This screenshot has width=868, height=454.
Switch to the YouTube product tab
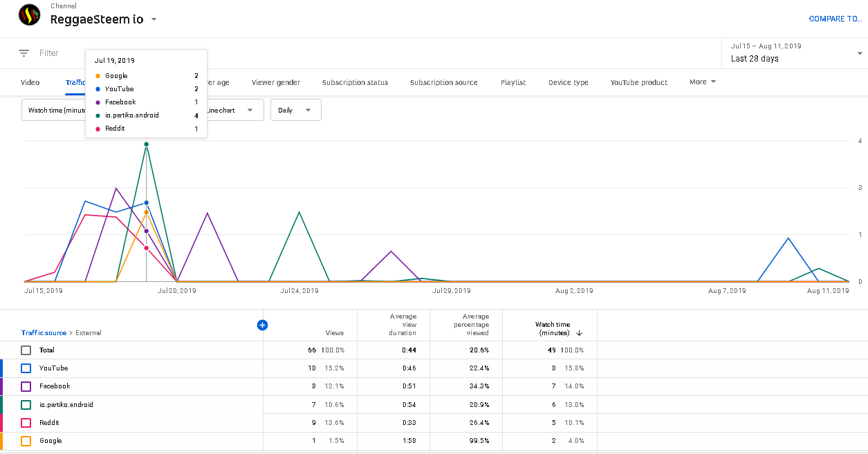(x=639, y=82)
